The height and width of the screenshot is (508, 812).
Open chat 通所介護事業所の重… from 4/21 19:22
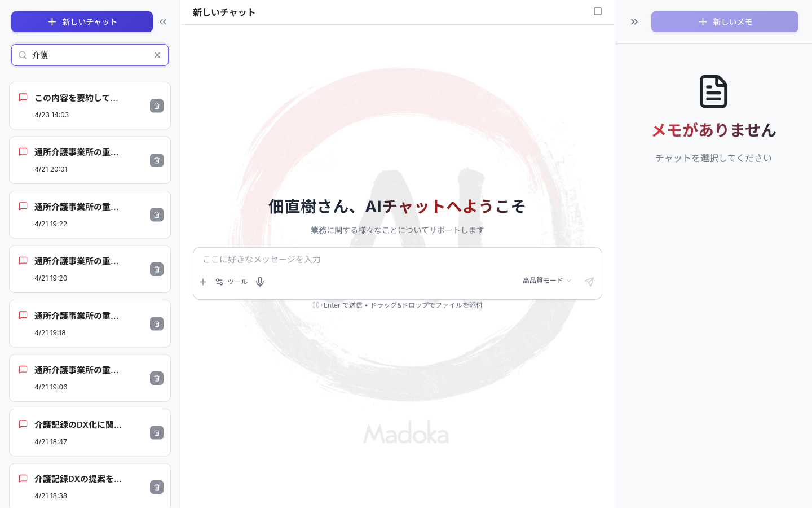click(90, 214)
